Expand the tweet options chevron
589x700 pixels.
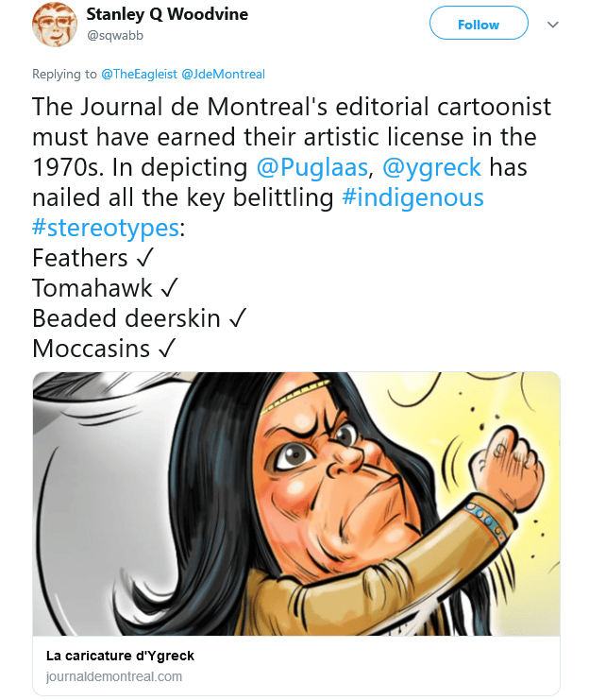[553, 25]
